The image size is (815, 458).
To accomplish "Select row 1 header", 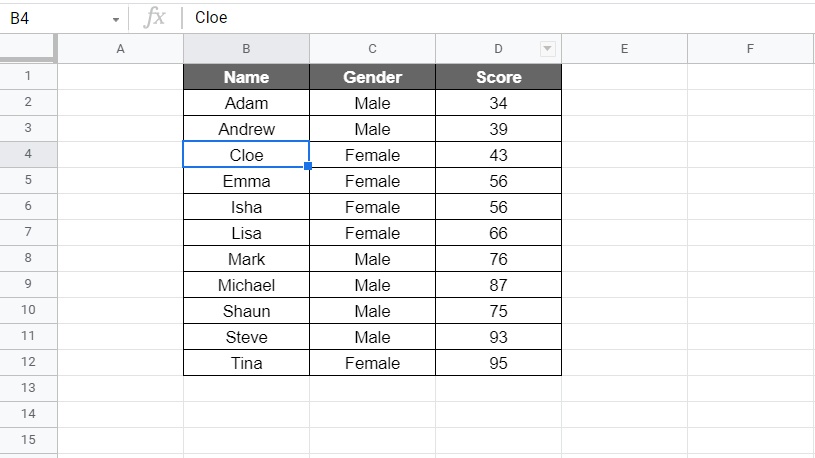I will pyautogui.click(x=28, y=76).
